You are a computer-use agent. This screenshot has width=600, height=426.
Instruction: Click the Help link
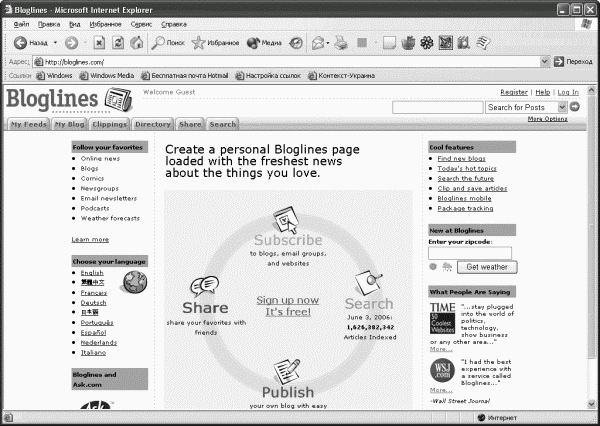(543, 92)
